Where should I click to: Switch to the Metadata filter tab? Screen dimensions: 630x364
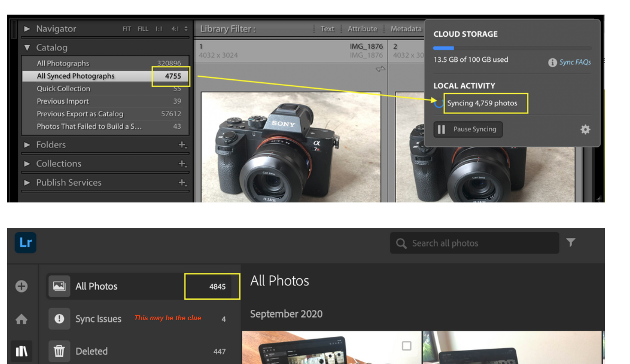click(x=406, y=29)
